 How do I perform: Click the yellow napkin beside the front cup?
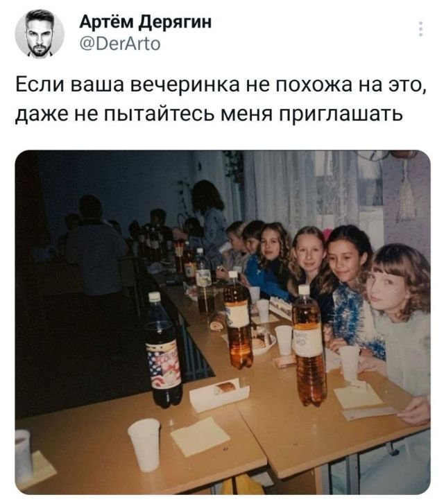(x=200, y=437)
